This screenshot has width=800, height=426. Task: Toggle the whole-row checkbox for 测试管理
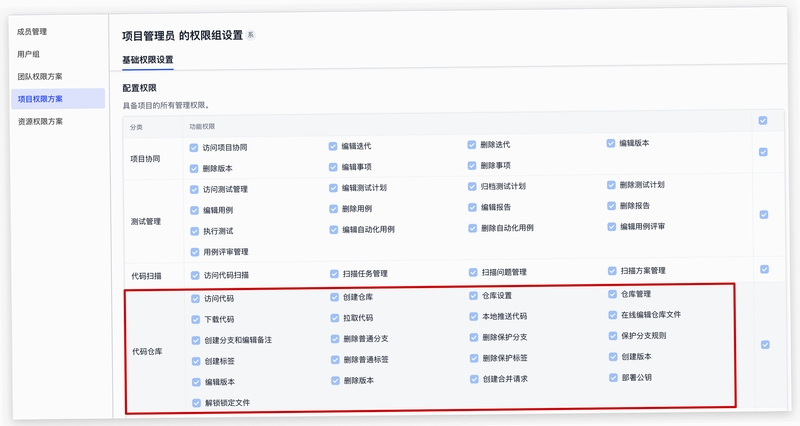764,215
